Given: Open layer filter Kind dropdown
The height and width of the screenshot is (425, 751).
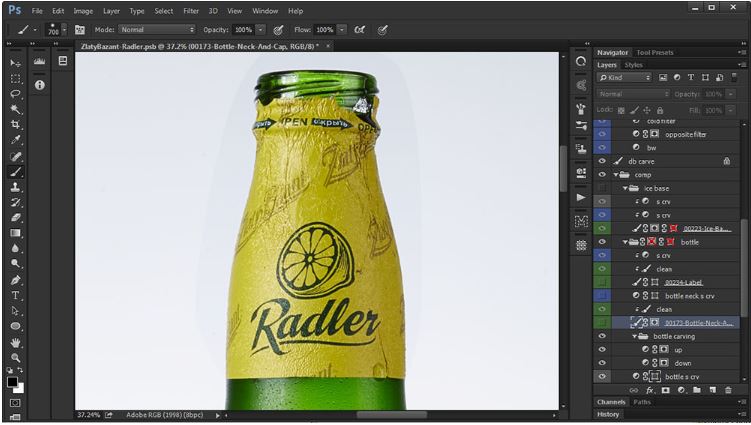Looking at the screenshot, I should [x=625, y=77].
